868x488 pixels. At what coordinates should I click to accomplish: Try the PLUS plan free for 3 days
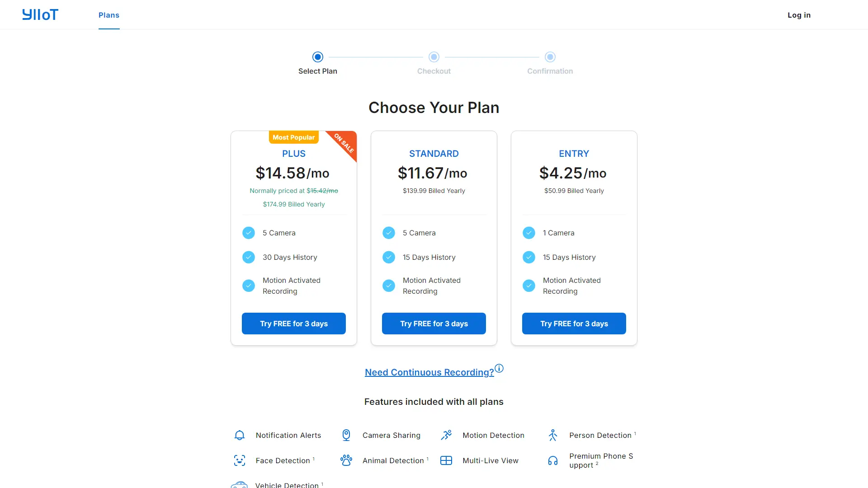coord(293,324)
